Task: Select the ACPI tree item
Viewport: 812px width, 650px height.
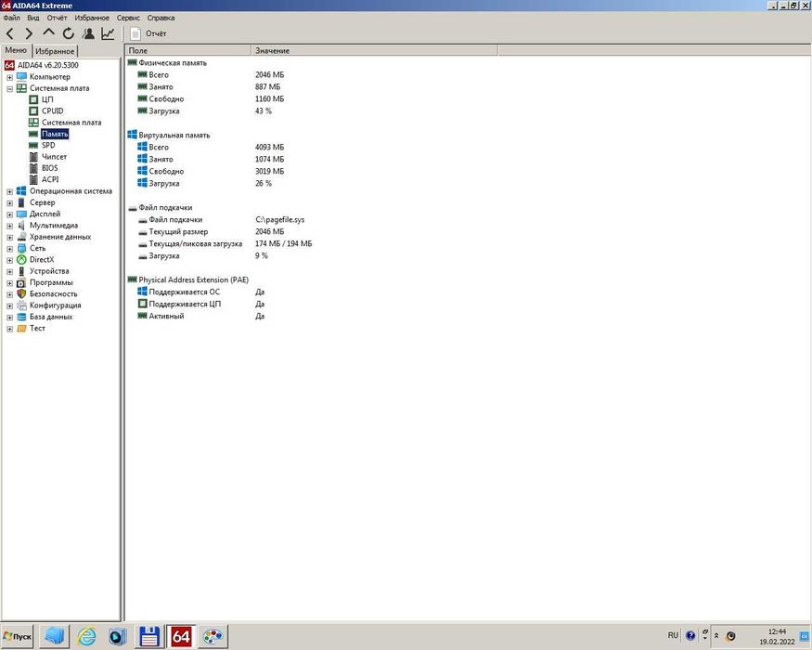Action: 50,179
